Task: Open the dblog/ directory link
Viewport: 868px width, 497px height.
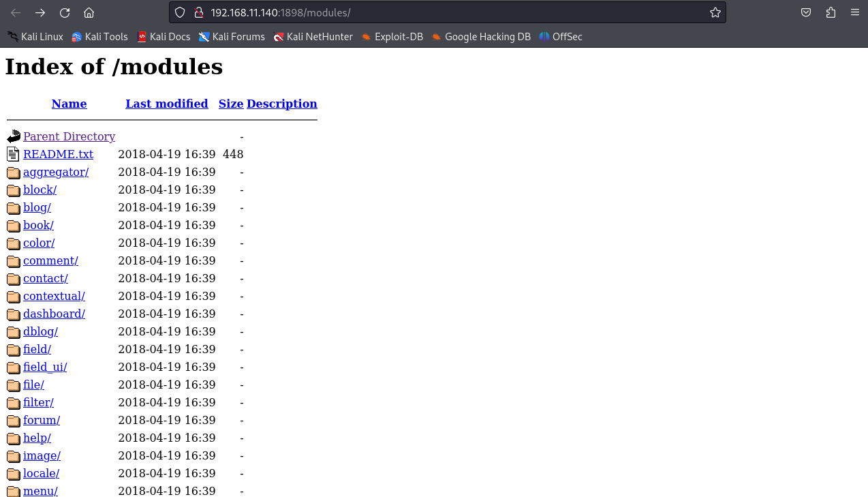Action: coord(40,331)
